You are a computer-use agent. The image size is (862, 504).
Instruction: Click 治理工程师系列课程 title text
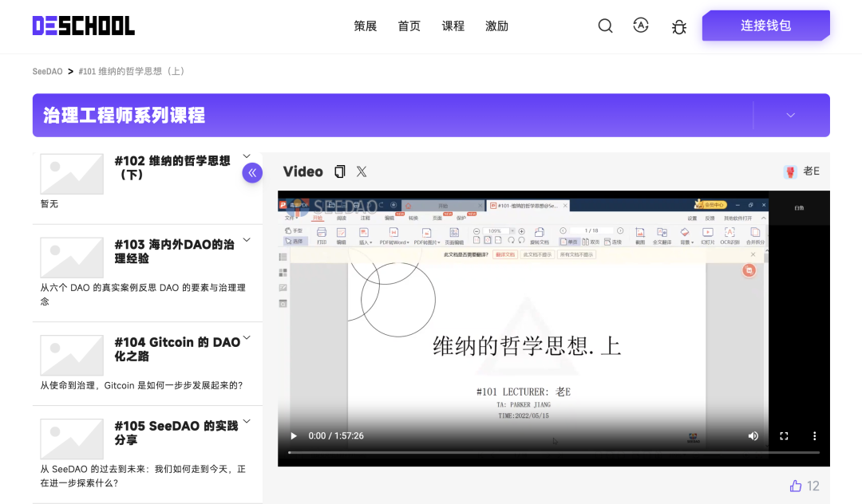[125, 116]
